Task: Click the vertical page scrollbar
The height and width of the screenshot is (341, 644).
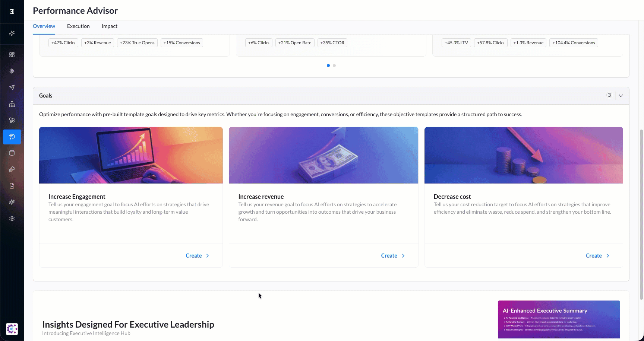Action: click(641, 214)
